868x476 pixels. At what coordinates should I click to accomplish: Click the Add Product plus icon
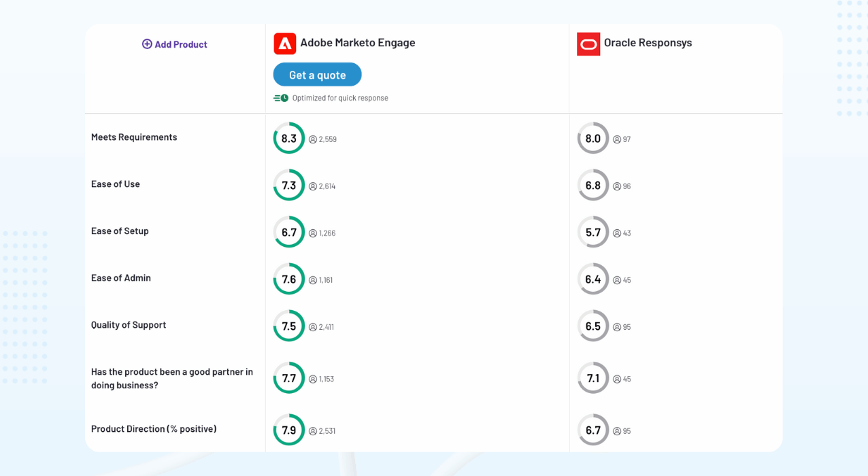(x=147, y=44)
